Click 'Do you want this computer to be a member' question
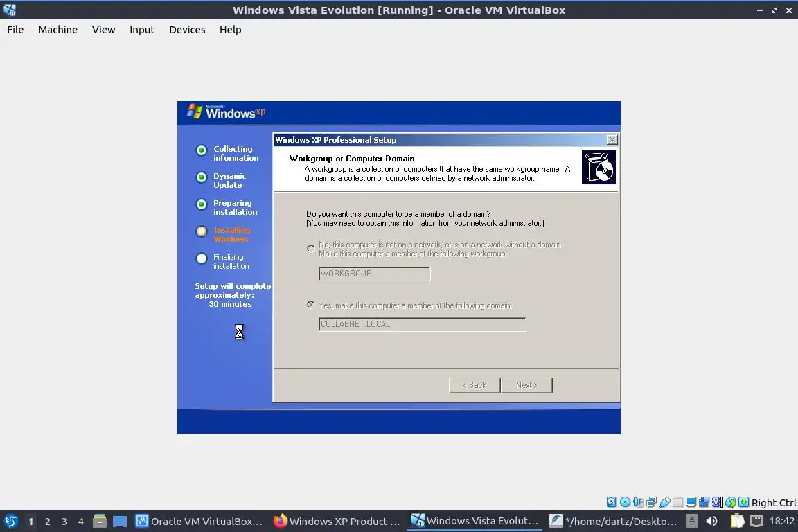Screen dimensions: 798x532 [398, 214]
